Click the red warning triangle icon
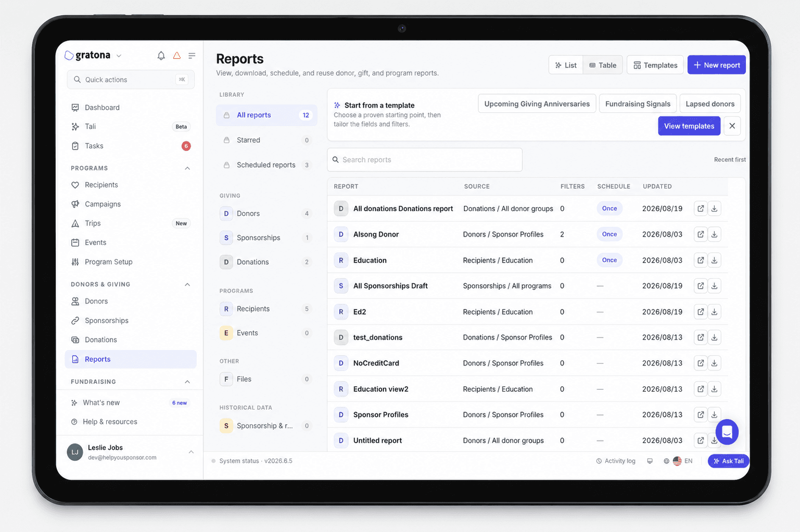 pyautogui.click(x=177, y=56)
